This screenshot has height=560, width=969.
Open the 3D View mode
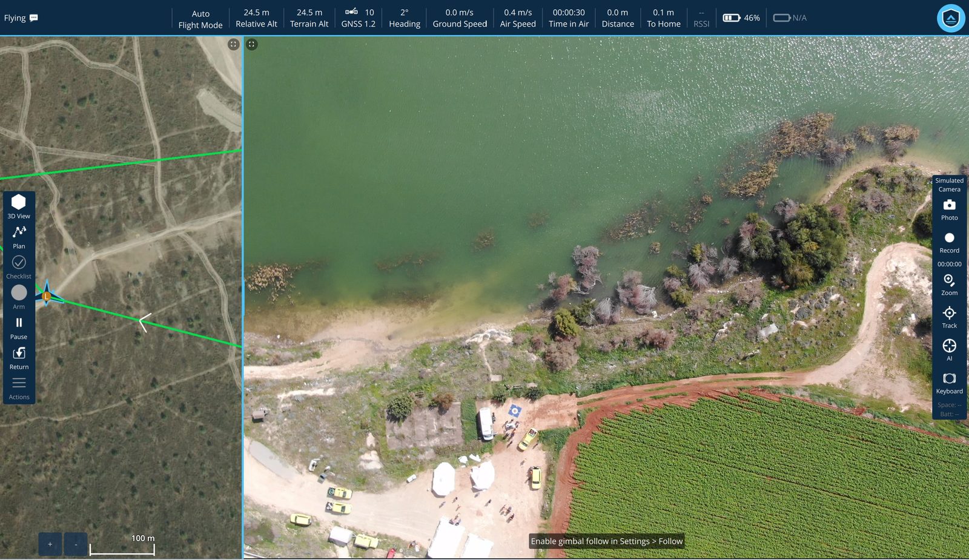[x=19, y=206]
